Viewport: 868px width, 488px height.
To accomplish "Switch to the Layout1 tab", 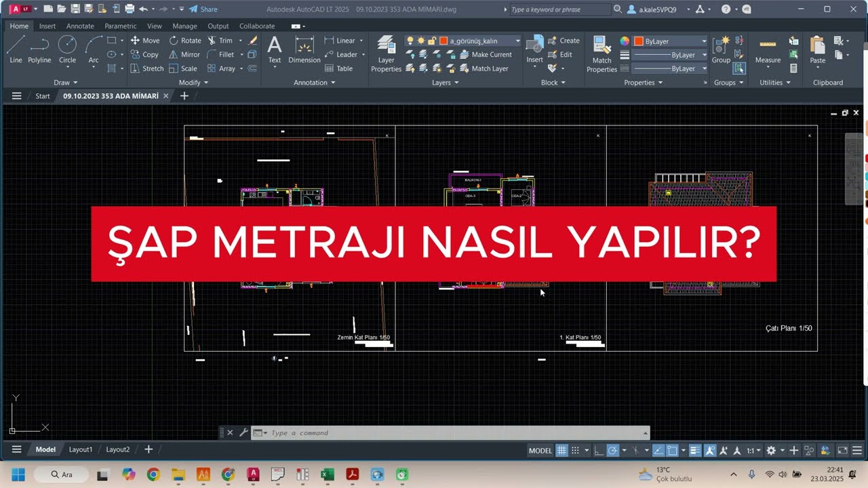I will point(81,449).
